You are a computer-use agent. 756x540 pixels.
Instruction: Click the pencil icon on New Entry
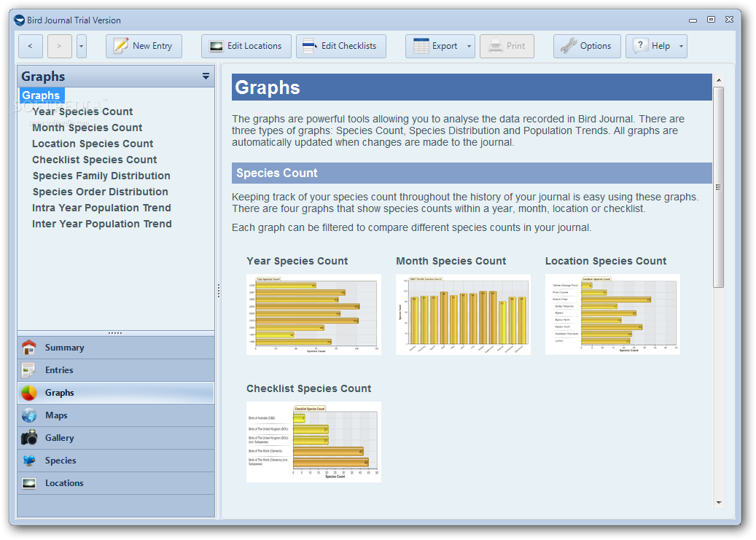(120, 46)
